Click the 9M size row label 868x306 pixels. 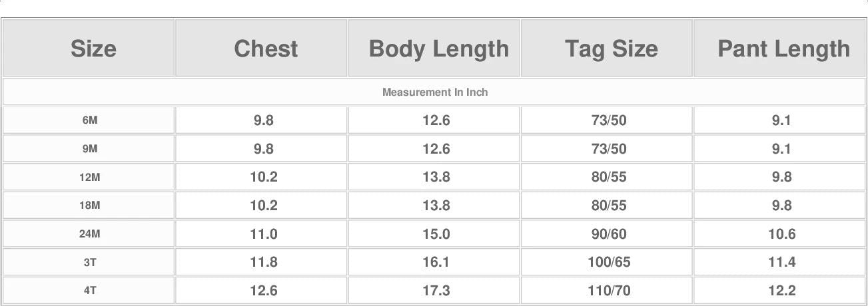coord(90,149)
